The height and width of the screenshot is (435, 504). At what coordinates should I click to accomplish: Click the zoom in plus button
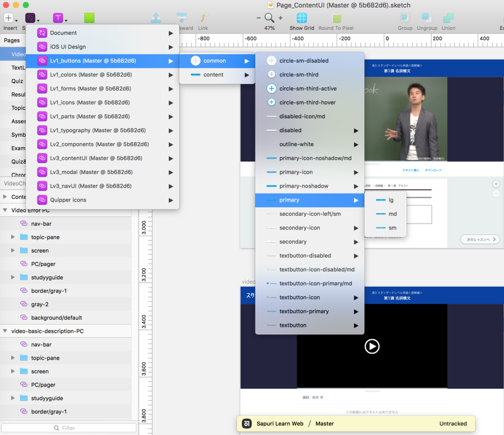pos(281,18)
